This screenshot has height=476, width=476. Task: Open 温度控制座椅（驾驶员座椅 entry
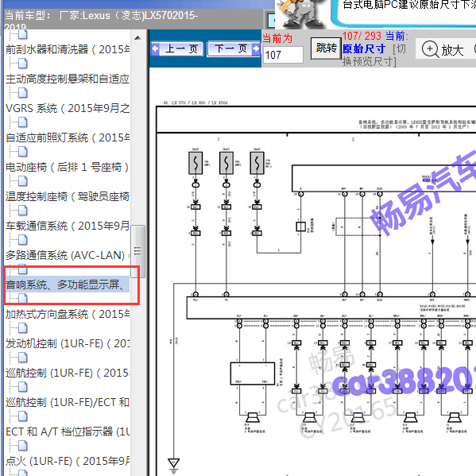click(x=68, y=197)
